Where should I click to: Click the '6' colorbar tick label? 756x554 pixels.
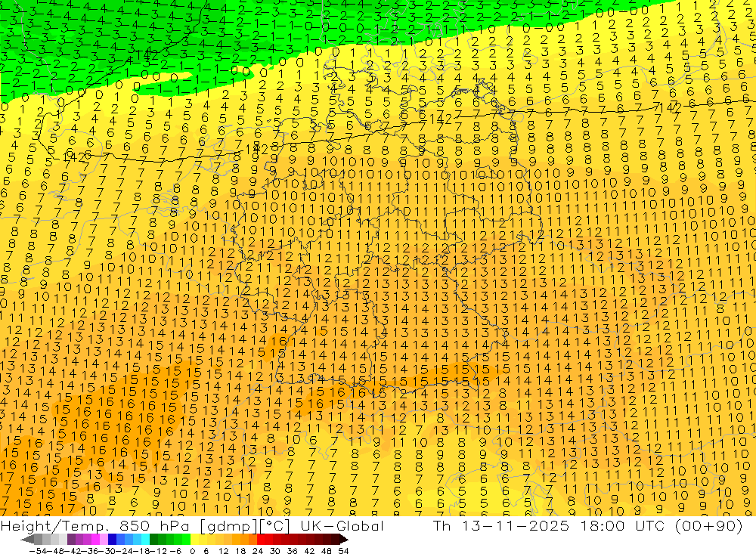click(206, 551)
